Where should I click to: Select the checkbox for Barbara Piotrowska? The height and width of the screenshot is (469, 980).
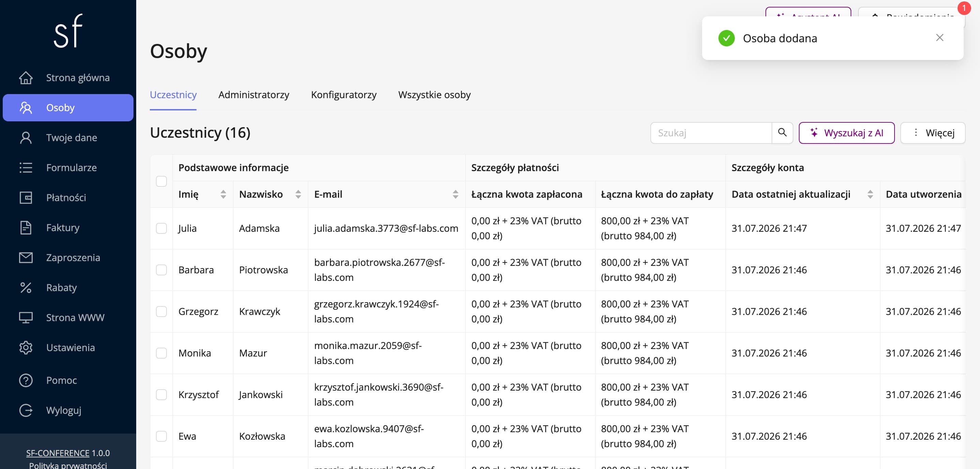(x=161, y=270)
